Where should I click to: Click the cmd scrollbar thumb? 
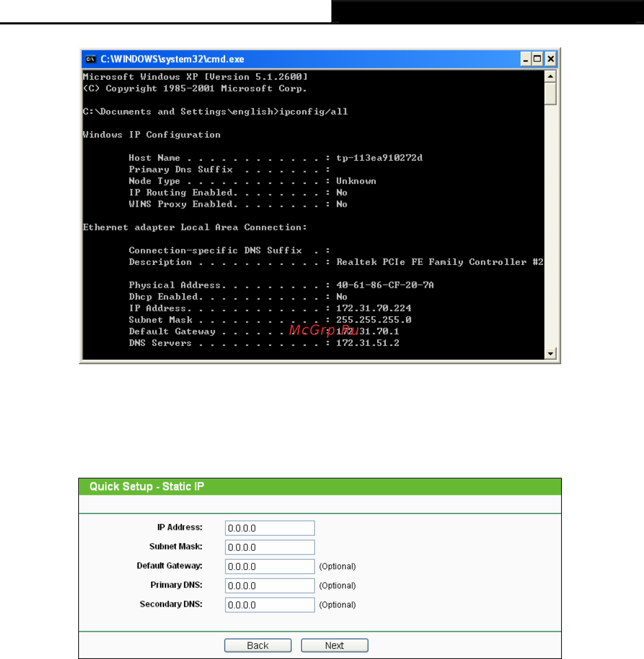click(551, 94)
